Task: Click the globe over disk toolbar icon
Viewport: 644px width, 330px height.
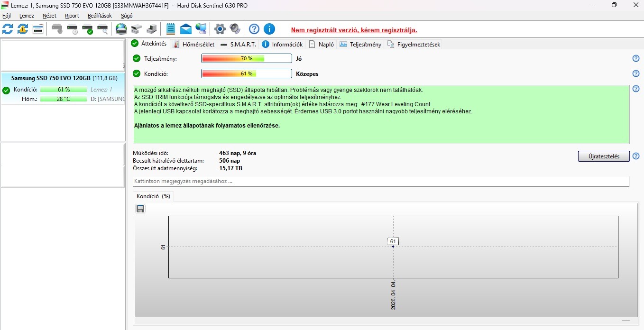Action: [121, 29]
